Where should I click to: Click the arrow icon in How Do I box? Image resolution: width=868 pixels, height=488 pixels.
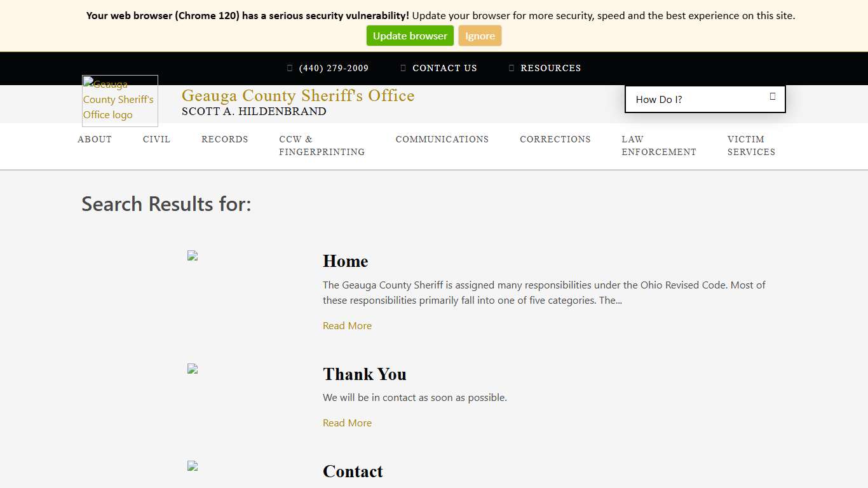tap(772, 95)
